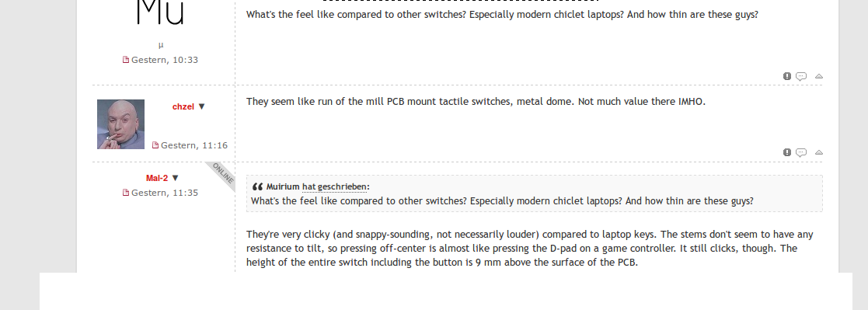The height and width of the screenshot is (310, 868).
Task: Click Muirium's name in the quoted block
Action: click(283, 187)
